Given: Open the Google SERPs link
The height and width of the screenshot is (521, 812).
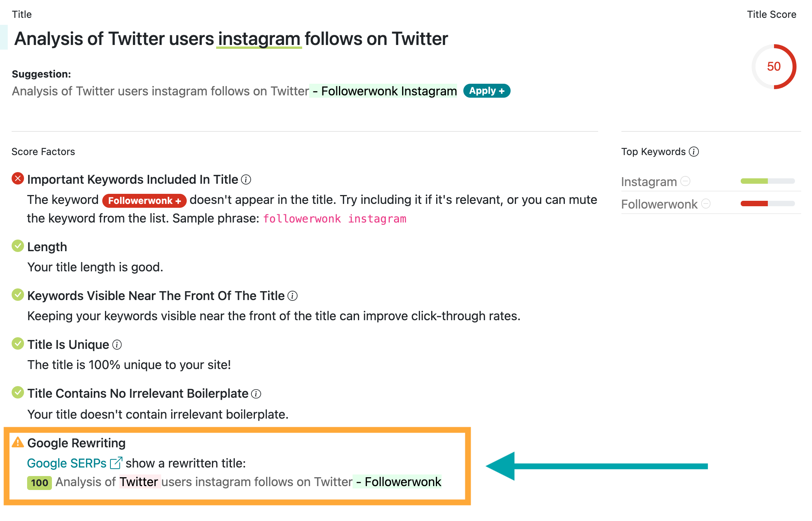Looking at the screenshot, I should (67, 463).
